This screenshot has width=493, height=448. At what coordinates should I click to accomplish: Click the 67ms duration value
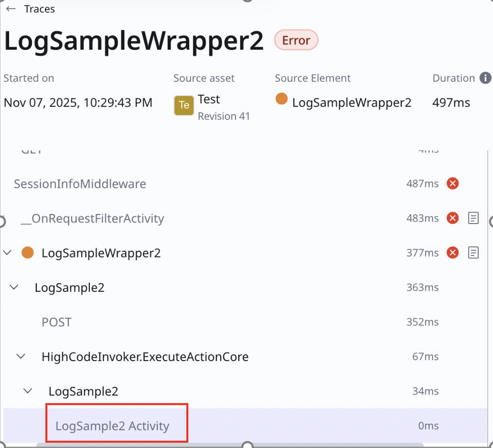coord(425,356)
